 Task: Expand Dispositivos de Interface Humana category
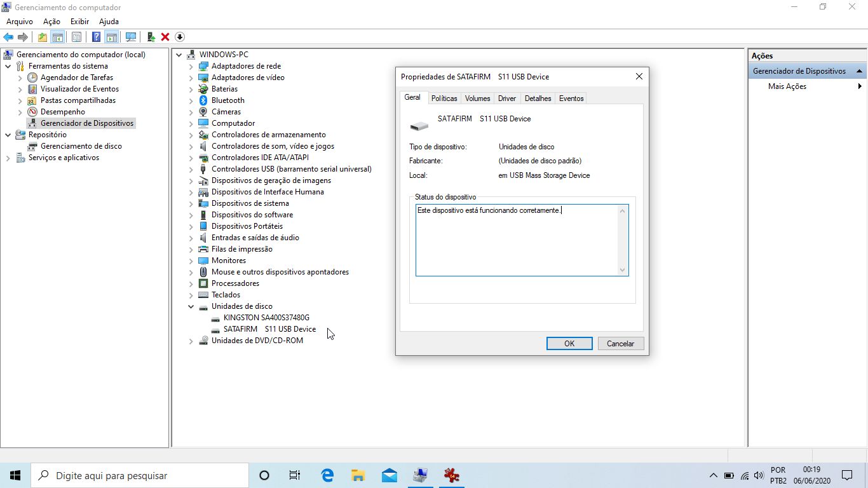pos(191,192)
